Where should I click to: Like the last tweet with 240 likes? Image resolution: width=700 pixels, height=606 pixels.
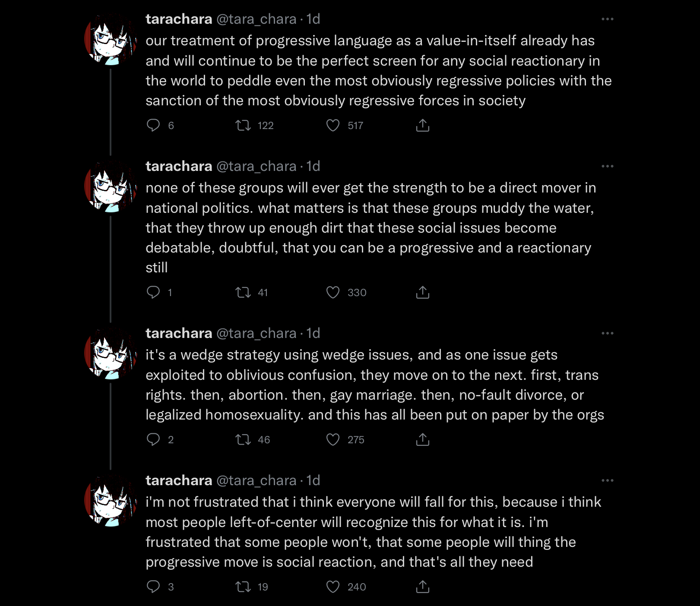click(x=333, y=587)
